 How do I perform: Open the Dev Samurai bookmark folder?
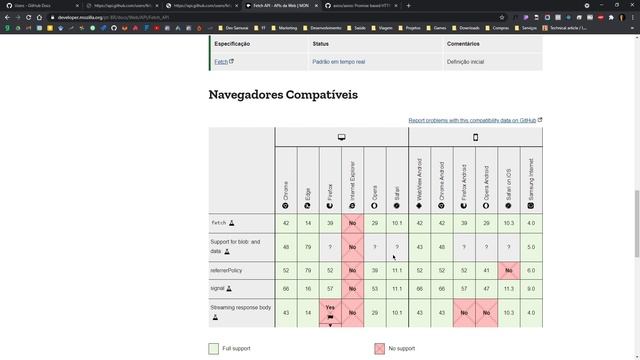coord(233,28)
